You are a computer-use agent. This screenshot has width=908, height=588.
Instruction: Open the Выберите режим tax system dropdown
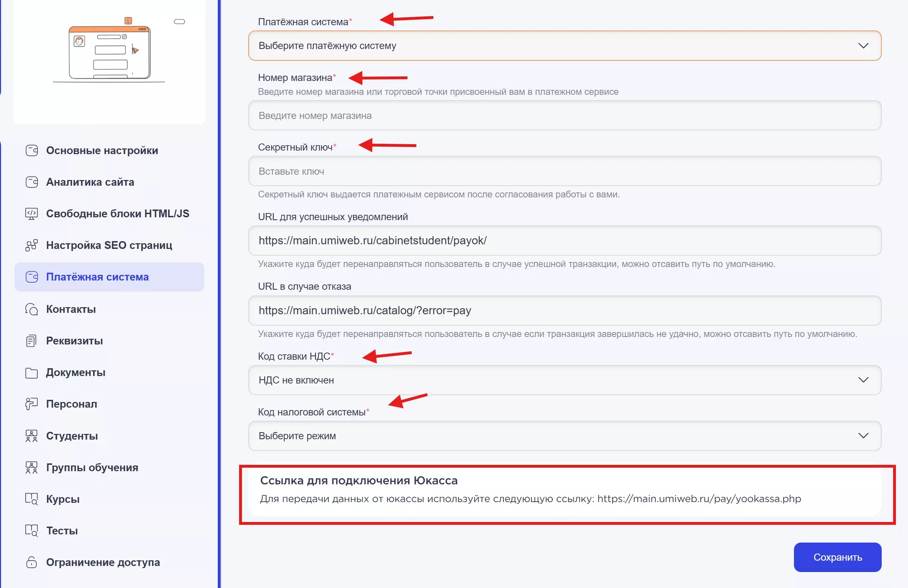564,436
